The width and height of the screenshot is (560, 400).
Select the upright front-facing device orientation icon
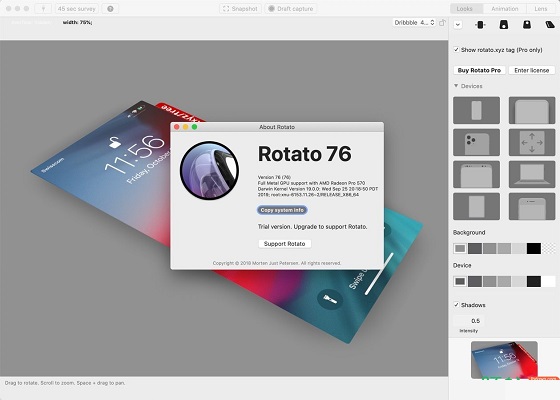[x=480, y=25]
